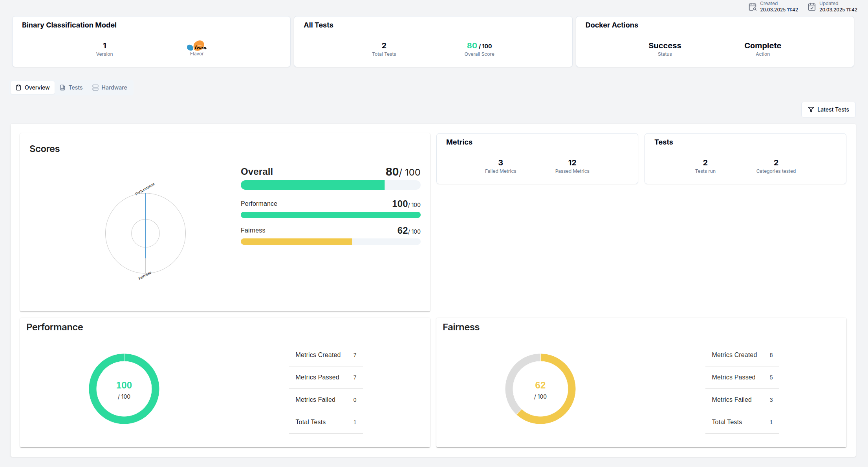The image size is (868, 467).
Task: Select the Performance donut chart
Action: pos(124,389)
